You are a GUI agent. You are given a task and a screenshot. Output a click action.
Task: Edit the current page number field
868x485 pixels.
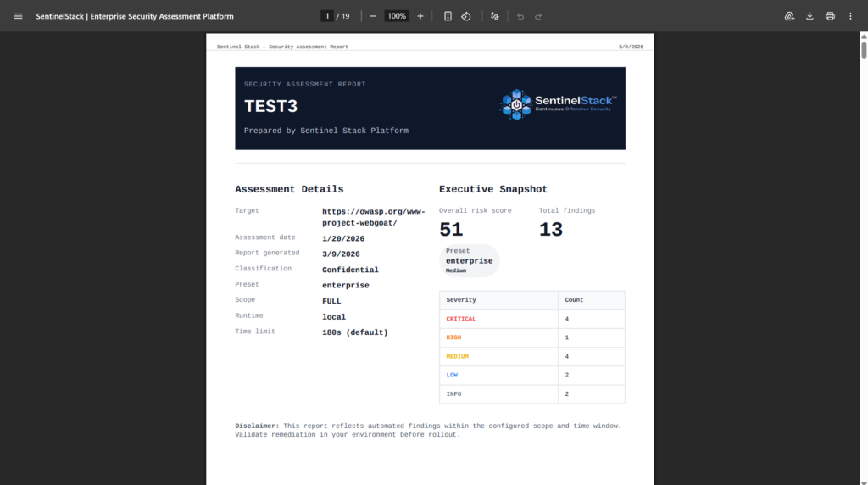327,16
